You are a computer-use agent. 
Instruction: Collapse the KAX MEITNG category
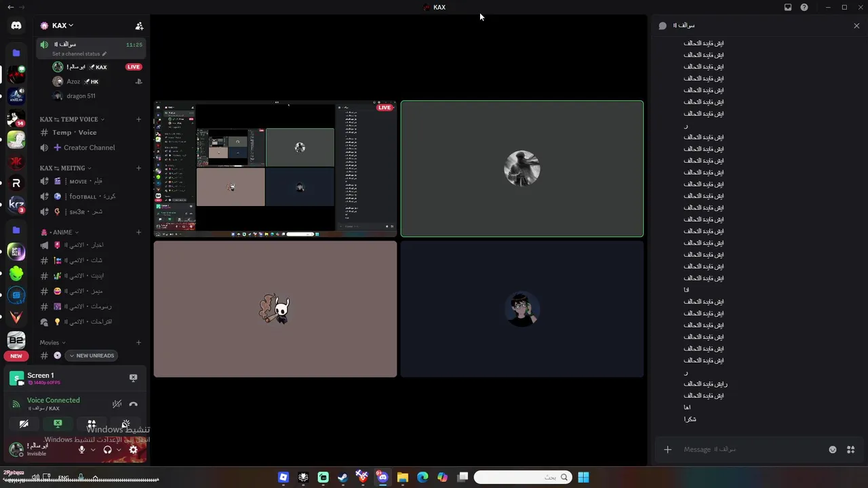(x=65, y=168)
